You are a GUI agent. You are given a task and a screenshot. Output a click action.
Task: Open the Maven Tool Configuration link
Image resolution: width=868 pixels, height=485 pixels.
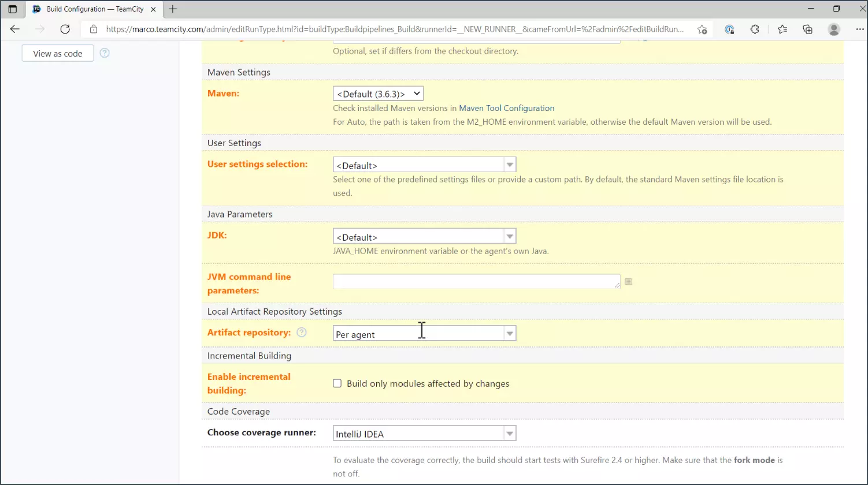click(x=506, y=108)
